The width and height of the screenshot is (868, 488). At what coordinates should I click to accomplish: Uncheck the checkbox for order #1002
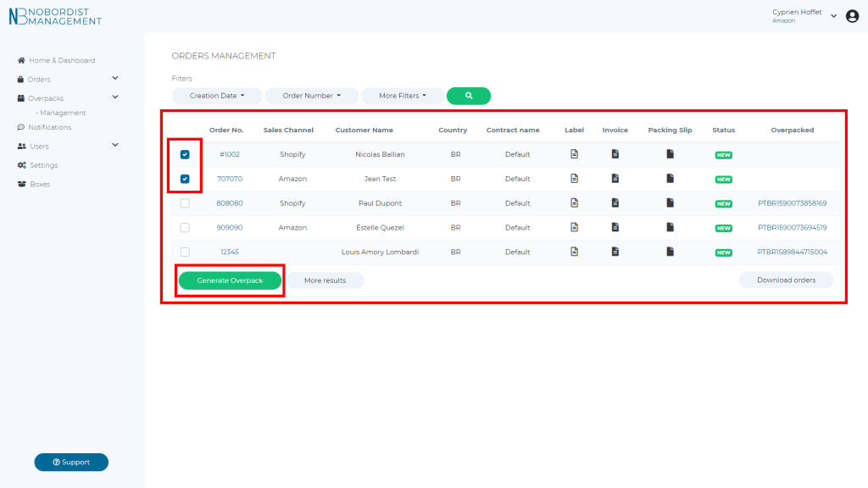pyautogui.click(x=185, y=154)
